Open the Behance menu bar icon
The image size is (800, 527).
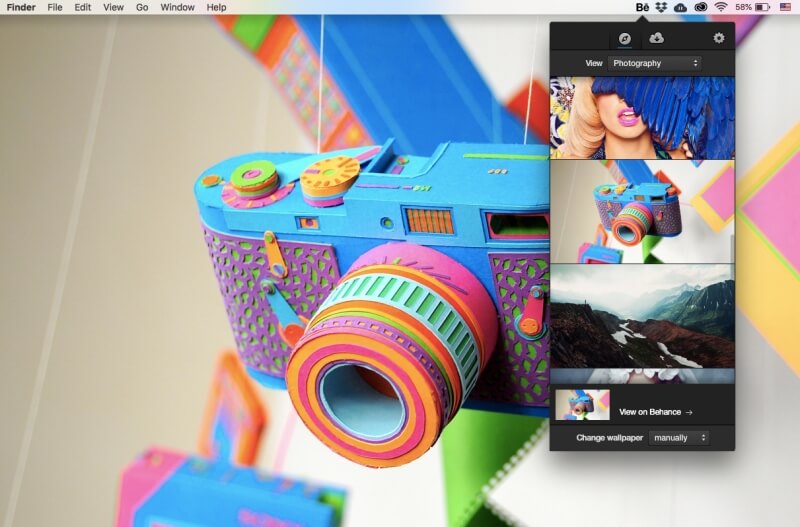(x=642, y=7)
